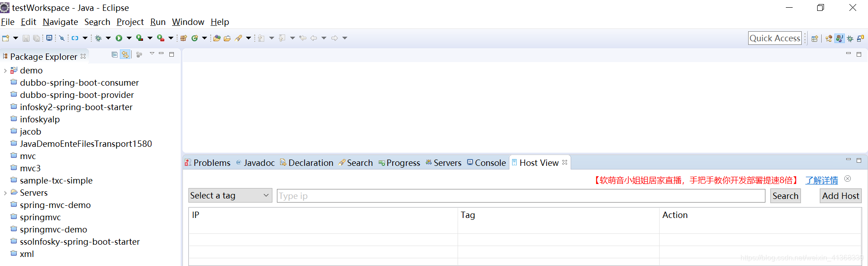The height and width of the screenshot is (266, 868).
Task: Open the Navigate menu
Action: coord(60,22)
